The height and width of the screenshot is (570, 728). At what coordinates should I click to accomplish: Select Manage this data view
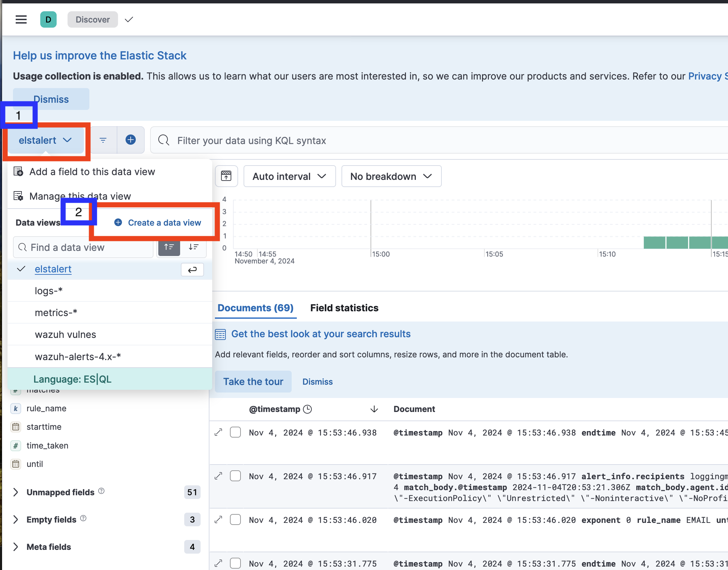coord(80,196)
